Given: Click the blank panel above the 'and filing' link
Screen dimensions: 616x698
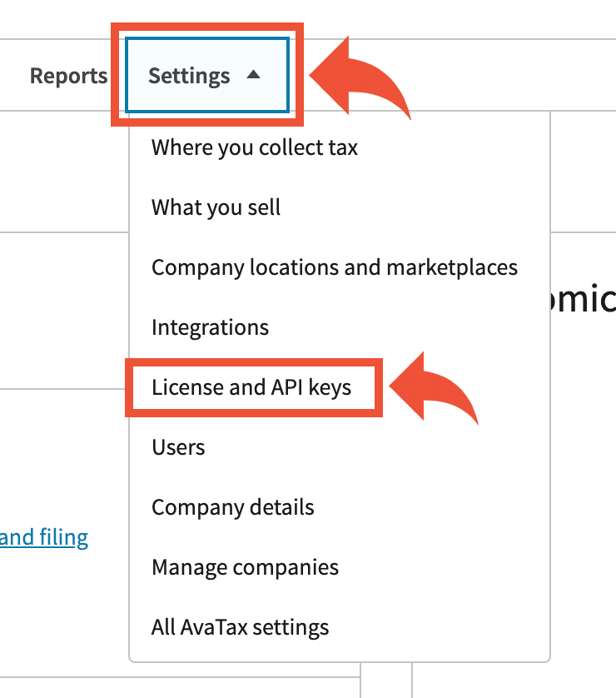Looking at the screenshot, I should (x=58, y=450).
